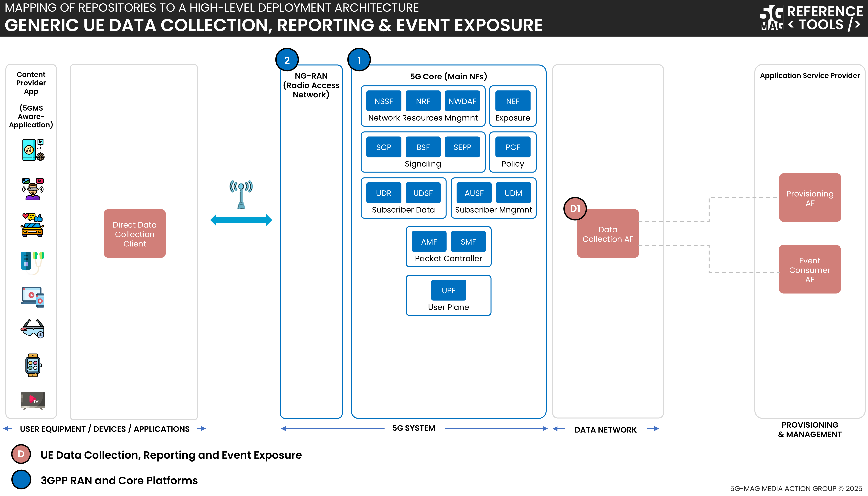The image size is (868, 496).
Task: Click the connected car icon
Action: click(33, 225)
